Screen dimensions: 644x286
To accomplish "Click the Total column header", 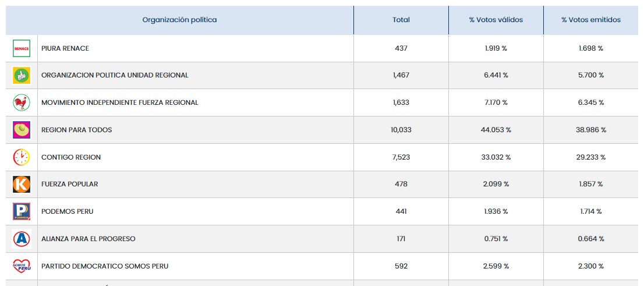I will coord(401,20).
